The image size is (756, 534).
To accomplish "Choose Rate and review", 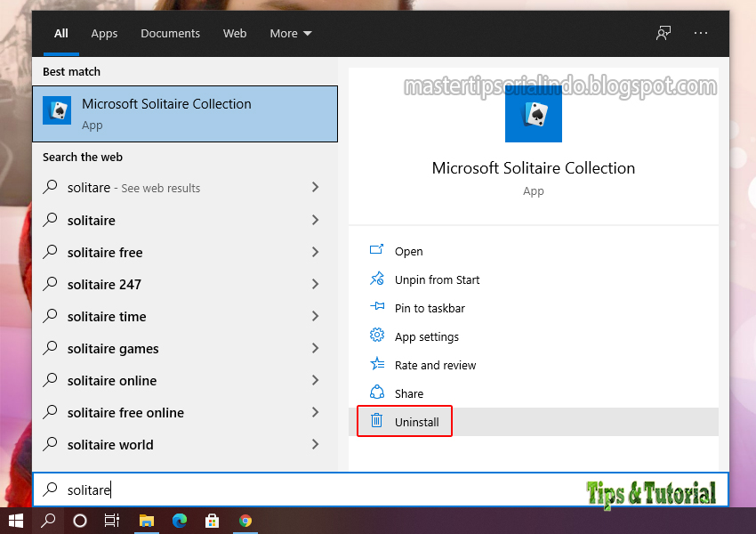I will click(x=534, y=365).
